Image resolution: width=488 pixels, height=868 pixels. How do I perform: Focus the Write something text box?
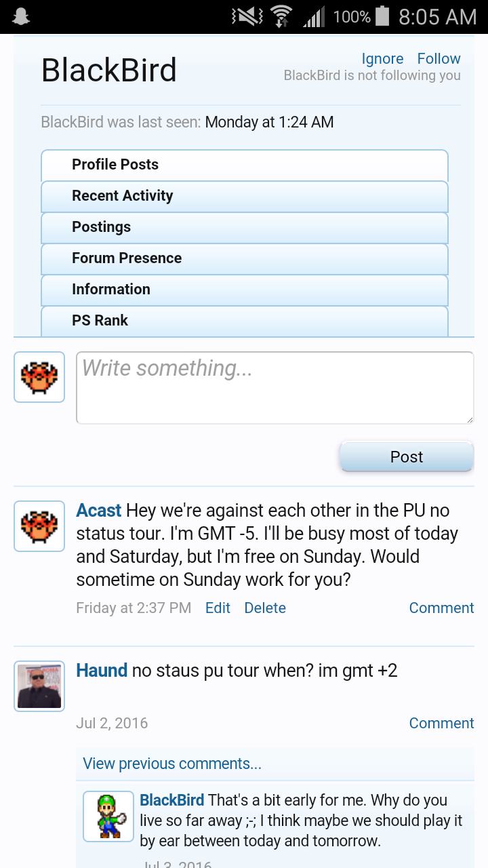[x=274, y=387]
